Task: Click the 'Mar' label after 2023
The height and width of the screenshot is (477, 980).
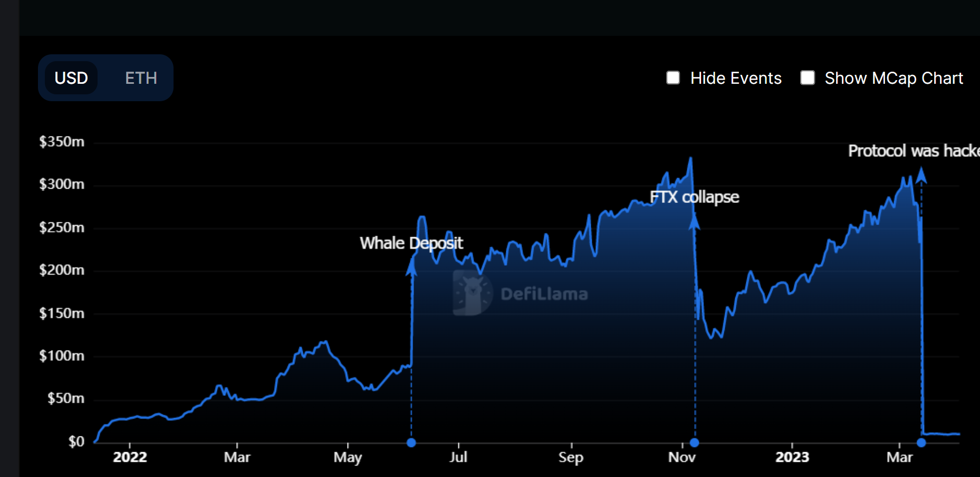Action: coord(899,457)
